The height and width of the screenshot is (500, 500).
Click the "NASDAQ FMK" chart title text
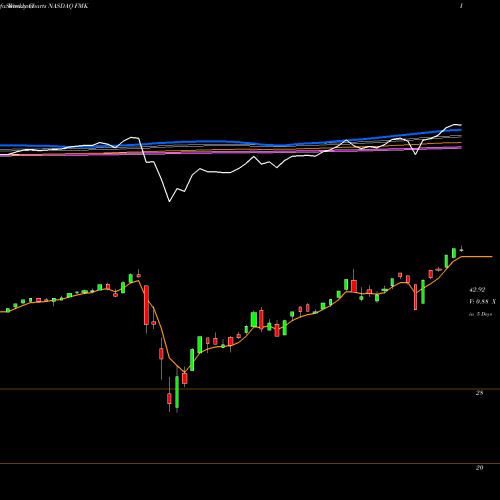(x=68, y=6)
